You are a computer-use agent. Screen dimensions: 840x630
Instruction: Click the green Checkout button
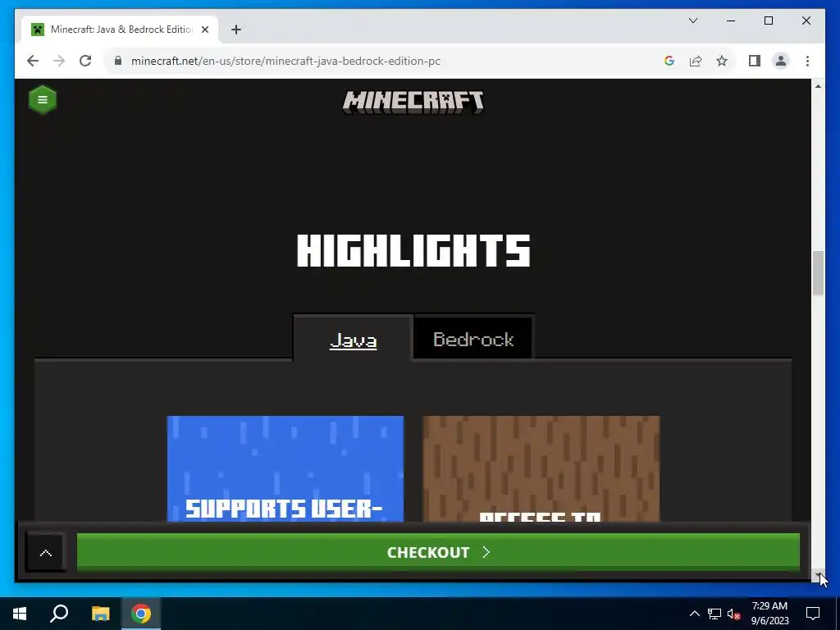[438, 552]
